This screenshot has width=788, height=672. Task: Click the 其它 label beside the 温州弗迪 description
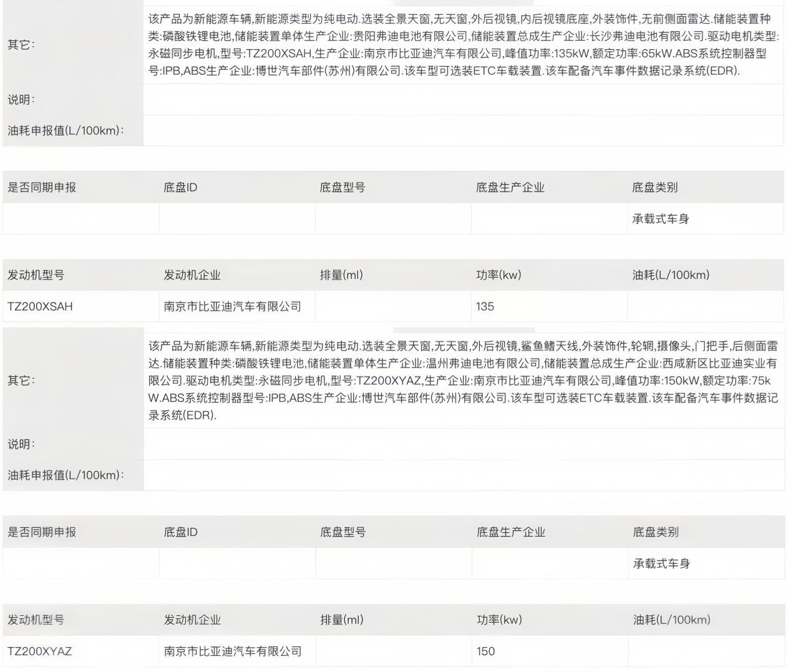[x=21, y=381]
